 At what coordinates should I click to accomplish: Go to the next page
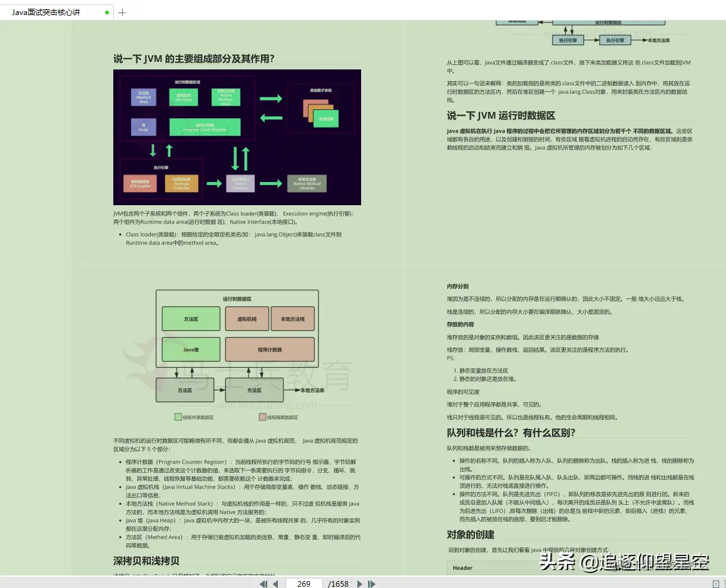coord(359,584)
